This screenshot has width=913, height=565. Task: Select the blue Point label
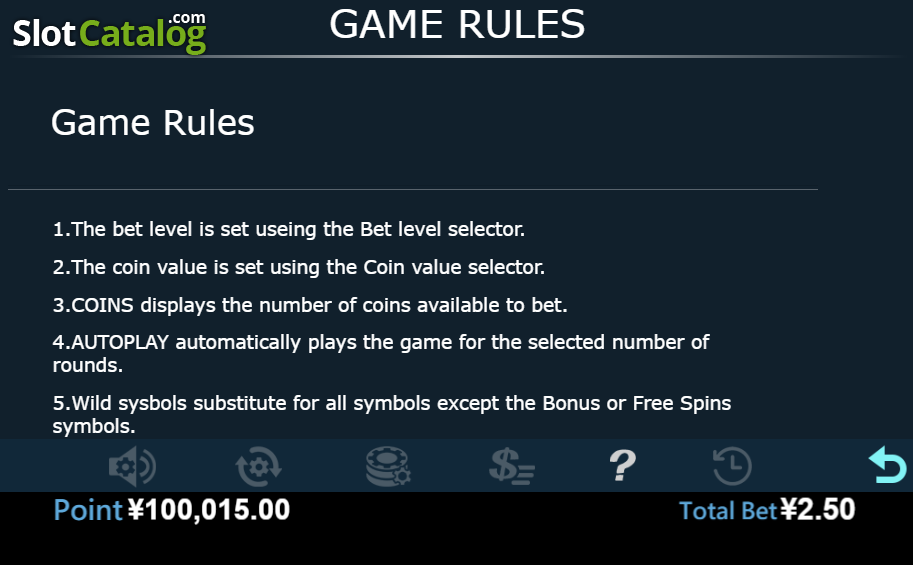88,510
